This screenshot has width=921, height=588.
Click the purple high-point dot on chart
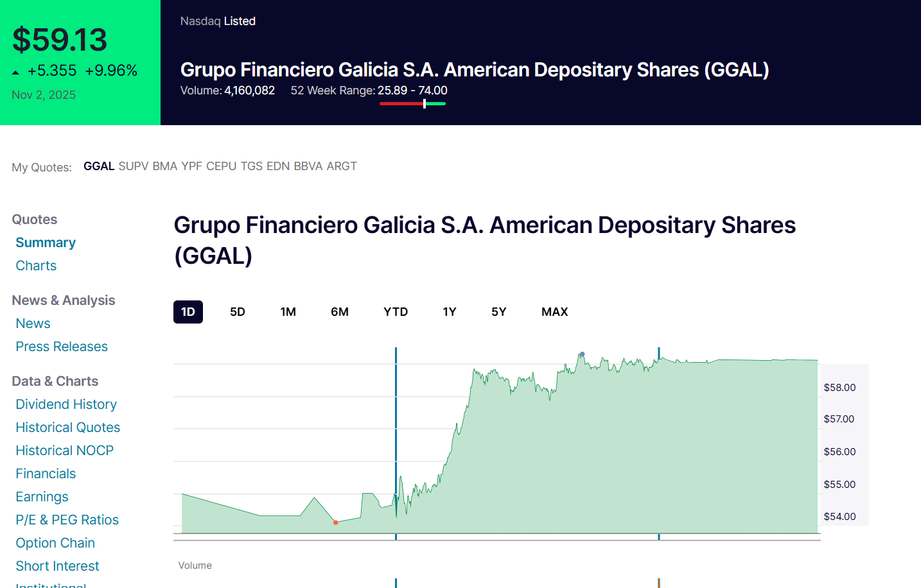[x=583, y=354]
